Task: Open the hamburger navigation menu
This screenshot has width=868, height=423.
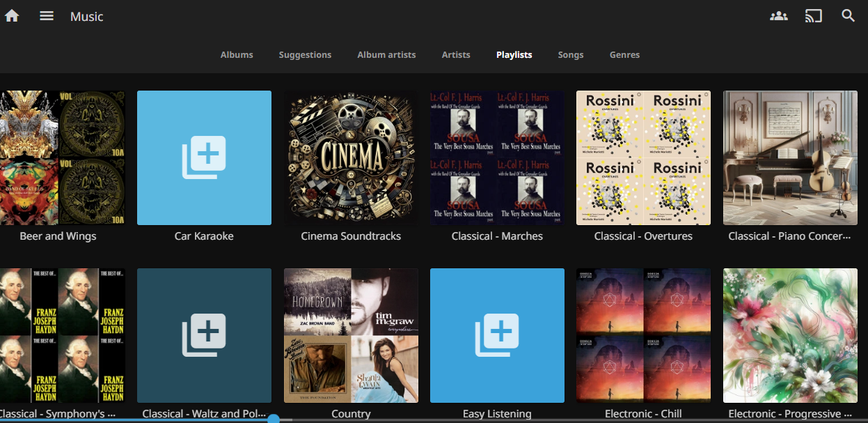Action: click(x=47, y=16)
